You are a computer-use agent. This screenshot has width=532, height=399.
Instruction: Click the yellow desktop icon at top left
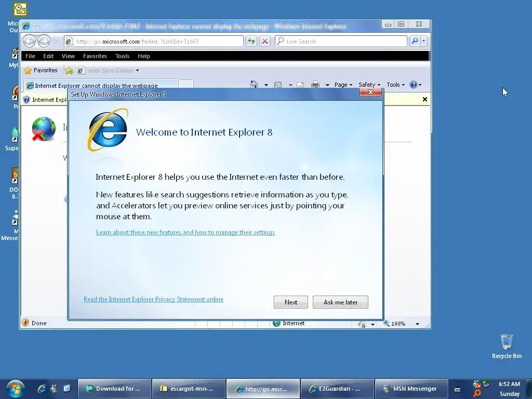pyautogui.click(x=20, y=9)
